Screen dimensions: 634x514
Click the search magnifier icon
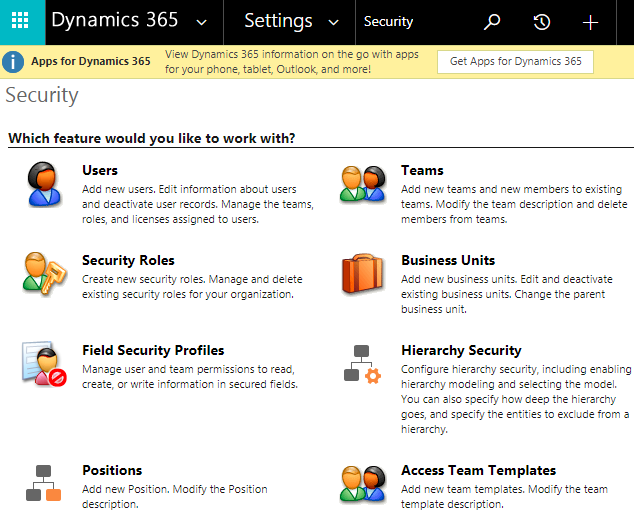[492, 22]
